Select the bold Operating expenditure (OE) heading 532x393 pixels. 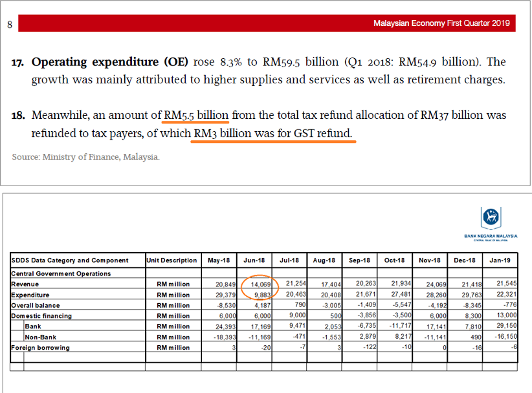point(110,63)
